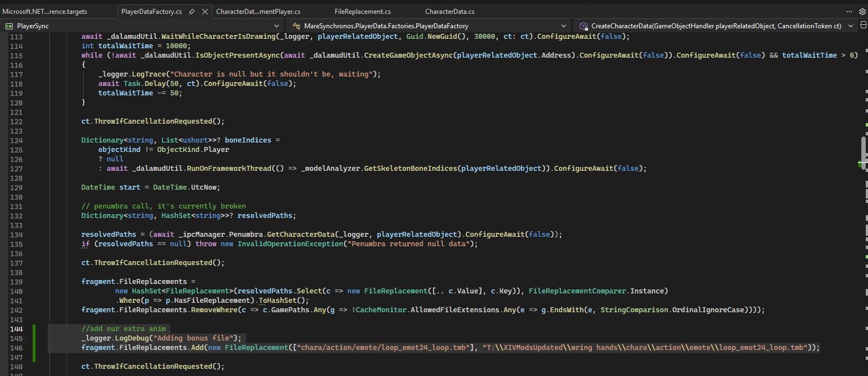Select the PlayerDataFactory.cs tab
Viewport: 868px width, 376px height.
[x=151, y=12]
